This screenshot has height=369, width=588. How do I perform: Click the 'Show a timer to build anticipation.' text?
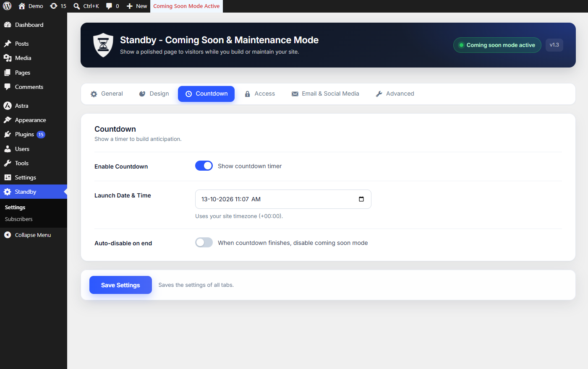click(x=138, y=139)
